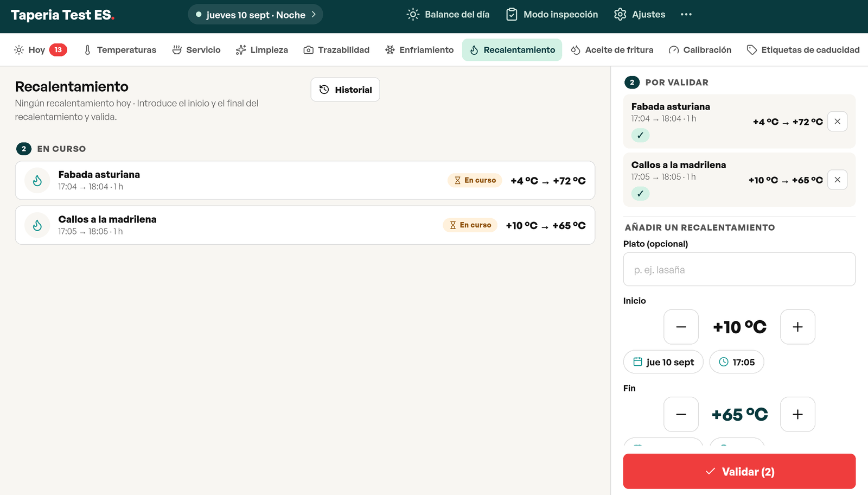Go to the Limpieza tab
868x495 pixels.
[262, 50]
